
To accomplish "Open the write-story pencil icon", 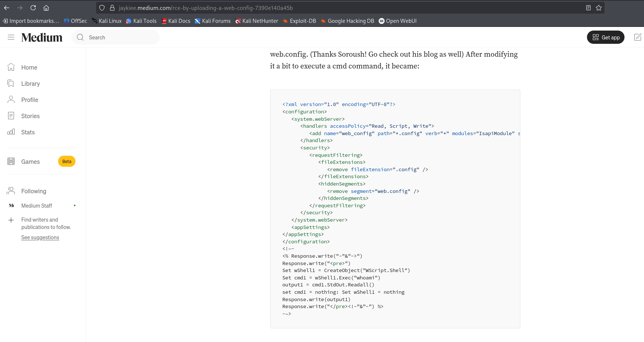I will [x=638, y=37].
